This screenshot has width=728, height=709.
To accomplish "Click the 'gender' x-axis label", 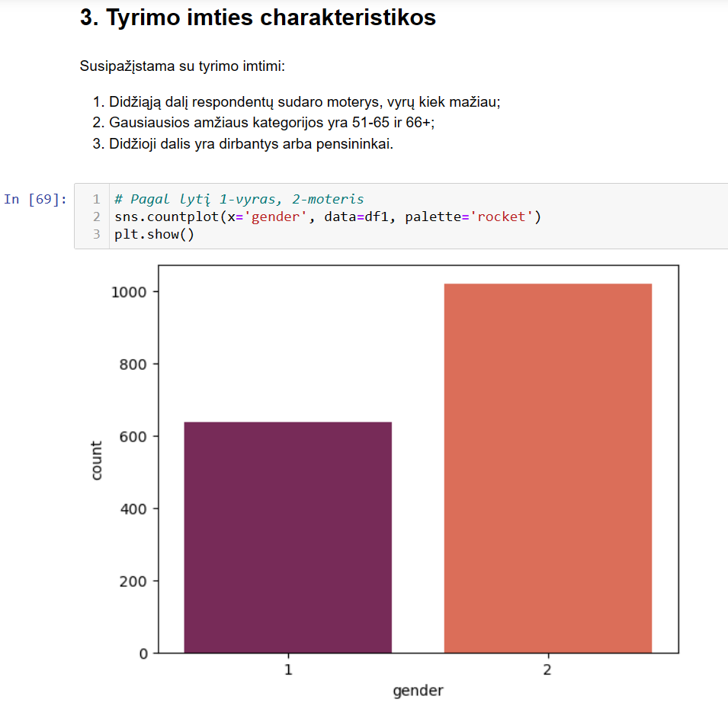I will [x=418, y=691].
